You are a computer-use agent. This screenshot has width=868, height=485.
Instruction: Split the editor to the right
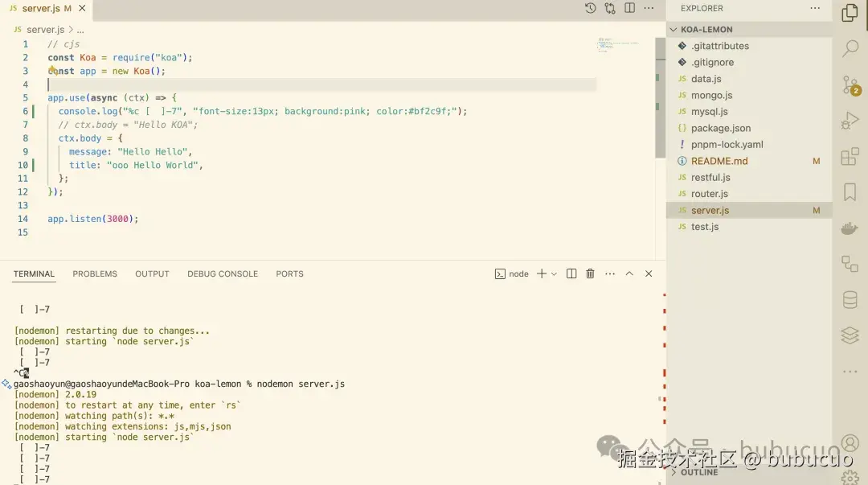(x=629, y=8)
